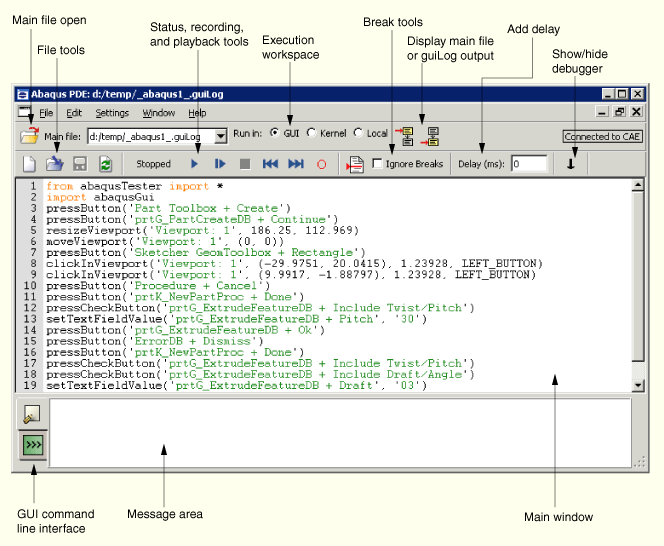Enable Ignore Breaks checkbox

tap(377, 163)
